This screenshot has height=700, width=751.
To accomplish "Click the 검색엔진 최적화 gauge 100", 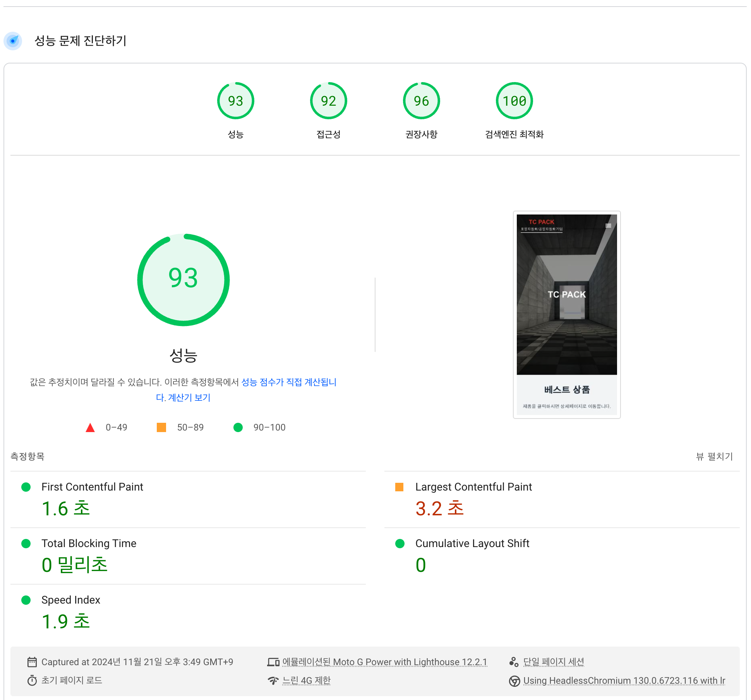I will click(514, 101).
